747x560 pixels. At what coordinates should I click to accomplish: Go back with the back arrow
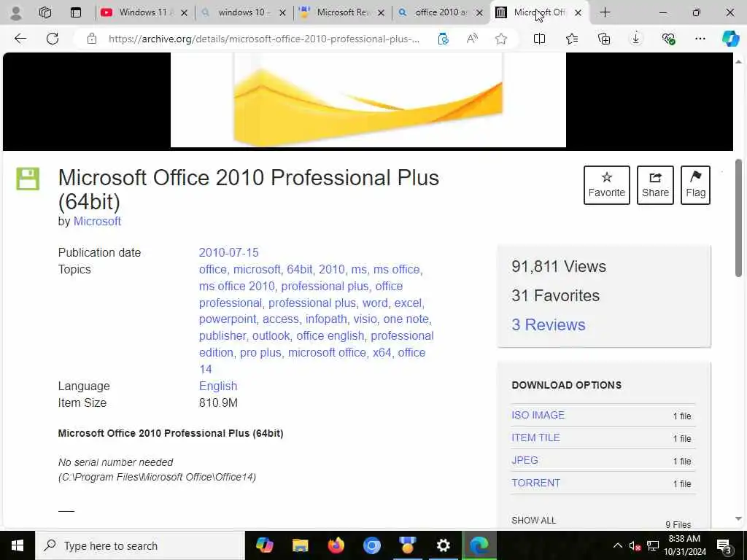(20, 39)
